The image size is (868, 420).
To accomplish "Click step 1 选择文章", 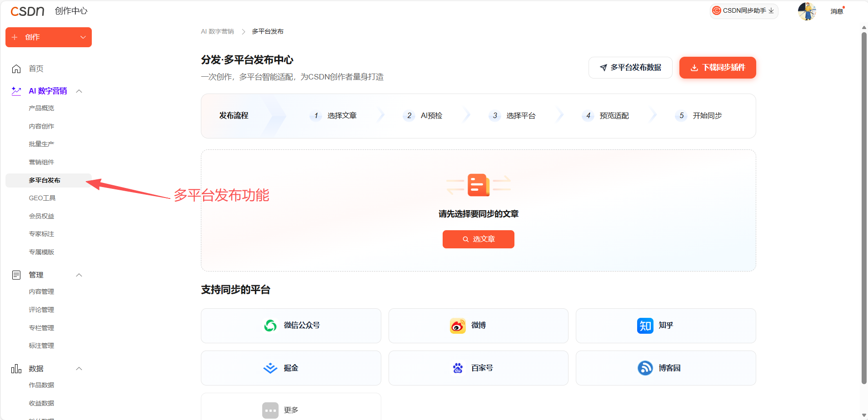I will point(333,116).
